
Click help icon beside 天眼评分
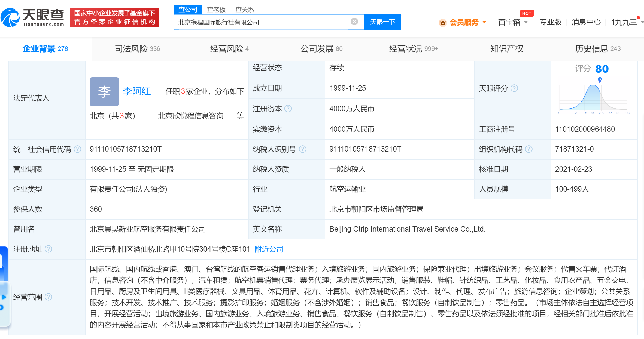(x=514, y=88)
